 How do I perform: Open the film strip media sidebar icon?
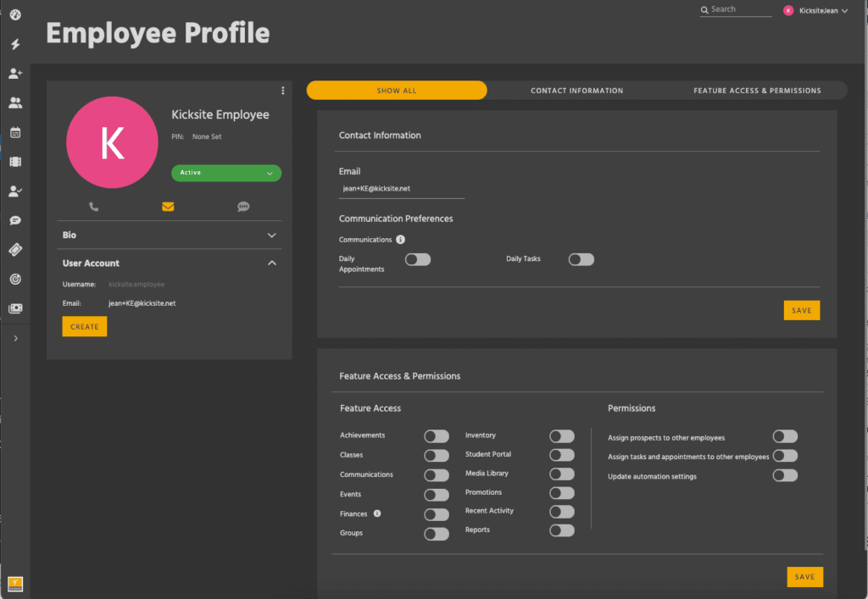point(15,162)
